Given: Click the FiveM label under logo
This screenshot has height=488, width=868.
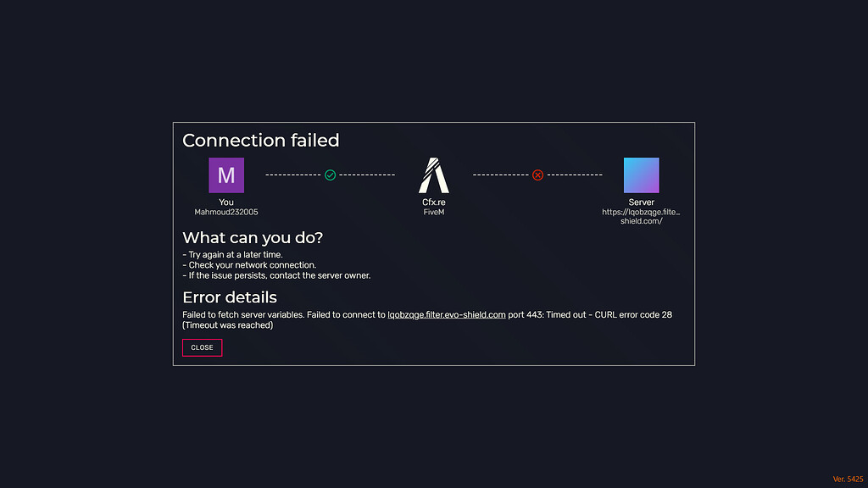Looking at the screenshot, I should pos(433,212).
